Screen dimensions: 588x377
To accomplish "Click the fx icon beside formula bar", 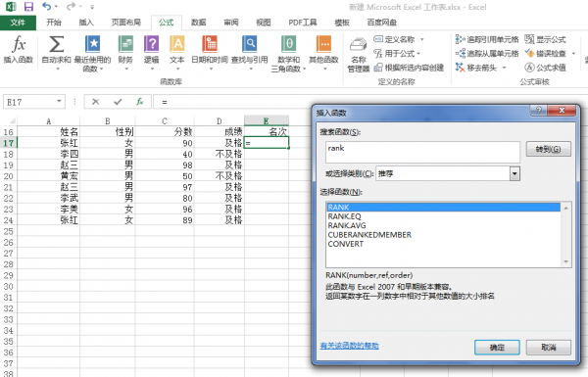I will (x=140, y=102).
